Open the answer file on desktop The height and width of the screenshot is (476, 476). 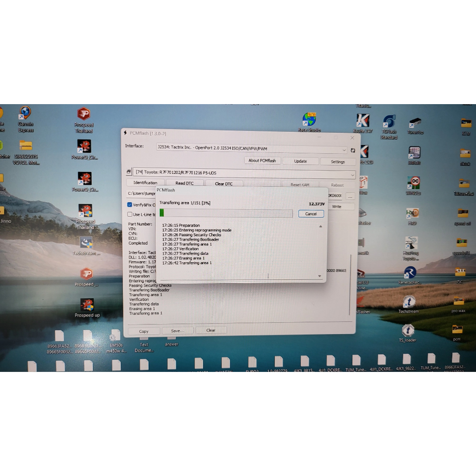[172, 341]
